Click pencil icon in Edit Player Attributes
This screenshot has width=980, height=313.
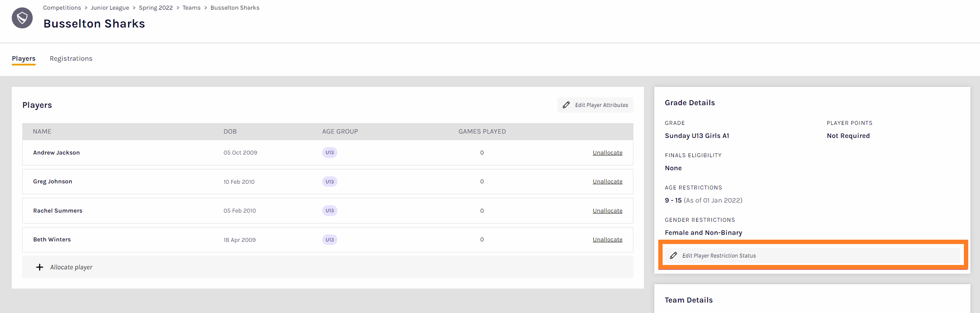[x=566, y=105]
